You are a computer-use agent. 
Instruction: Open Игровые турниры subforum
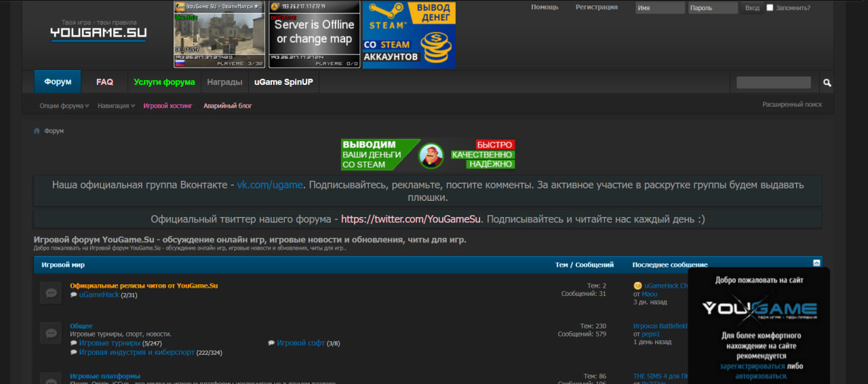pyautogui.click(x=110, y=343)
